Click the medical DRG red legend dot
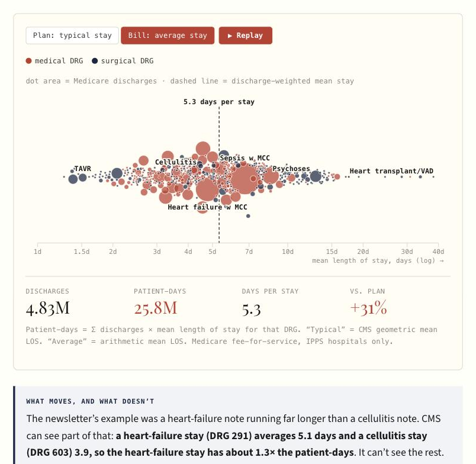This screenshot has width=476, height=464. pos(28,61)
